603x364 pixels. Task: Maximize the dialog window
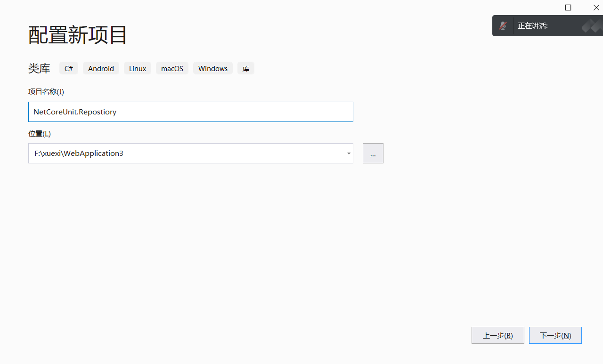point(568,8)
